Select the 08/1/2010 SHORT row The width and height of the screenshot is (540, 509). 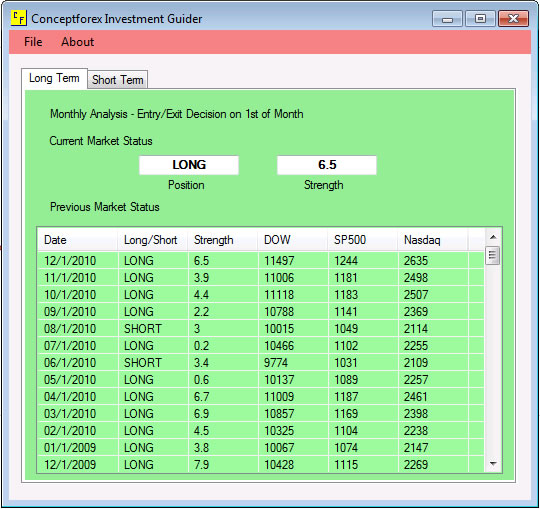coord(261,329)
